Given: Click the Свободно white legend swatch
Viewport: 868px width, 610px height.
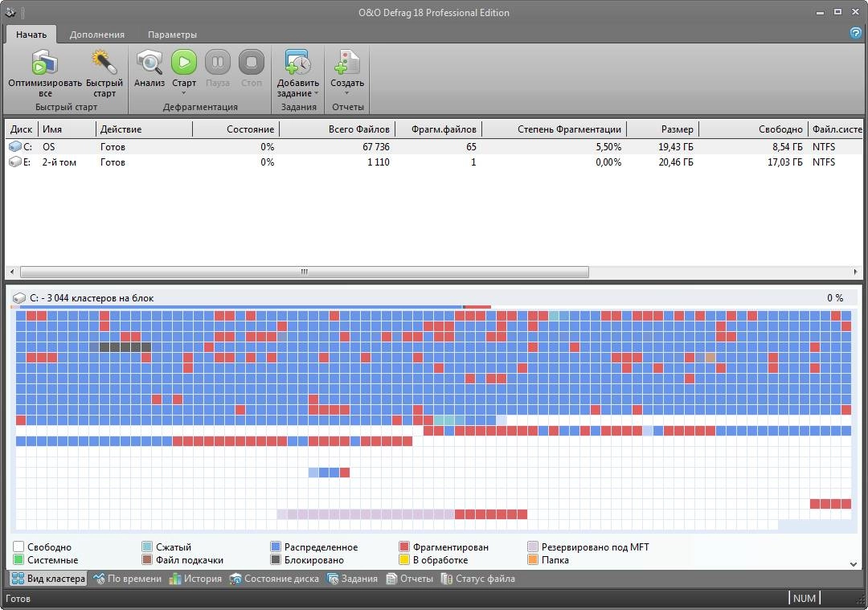Looking at the screenshot, I should coord(18,547).
